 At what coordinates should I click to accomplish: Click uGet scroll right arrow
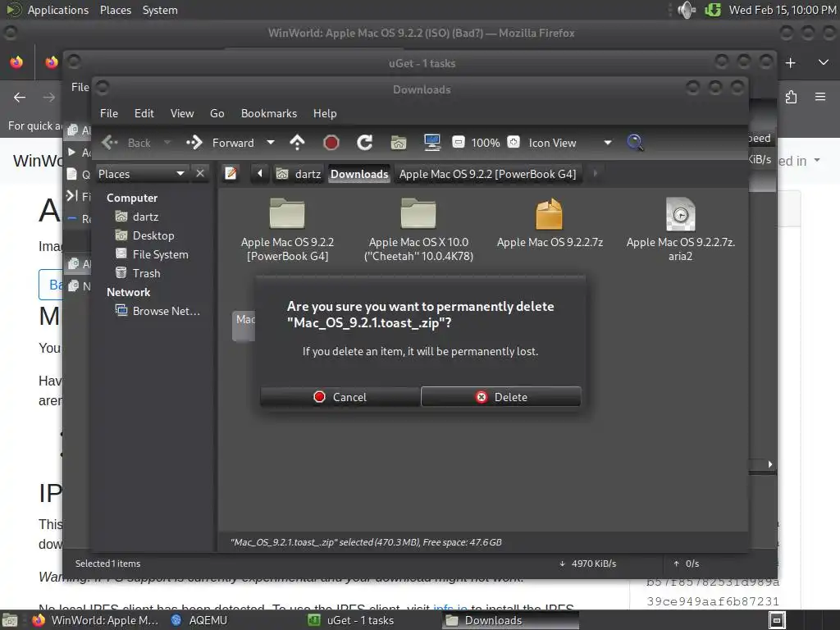coord(770,464)
